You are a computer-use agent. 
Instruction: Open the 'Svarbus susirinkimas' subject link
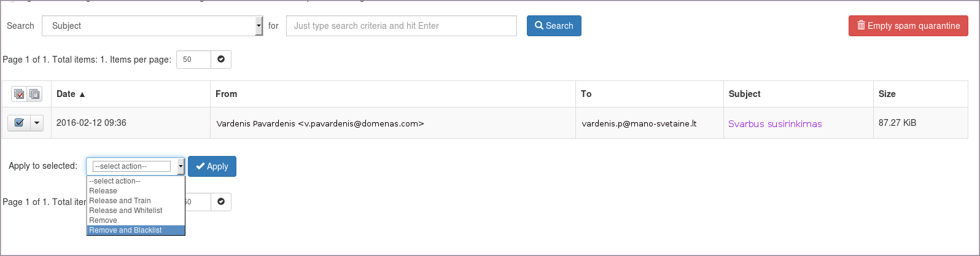tap(775, 123)
